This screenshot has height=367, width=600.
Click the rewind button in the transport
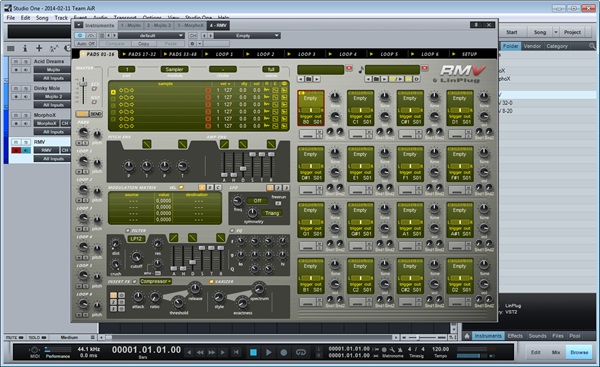[200, 352]
